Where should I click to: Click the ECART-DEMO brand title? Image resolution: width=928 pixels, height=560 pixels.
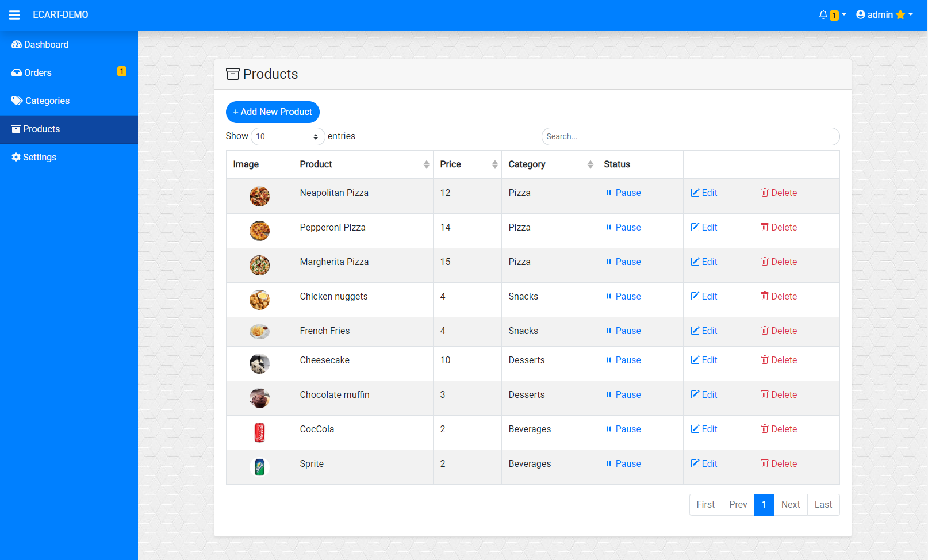pos(60,15)
